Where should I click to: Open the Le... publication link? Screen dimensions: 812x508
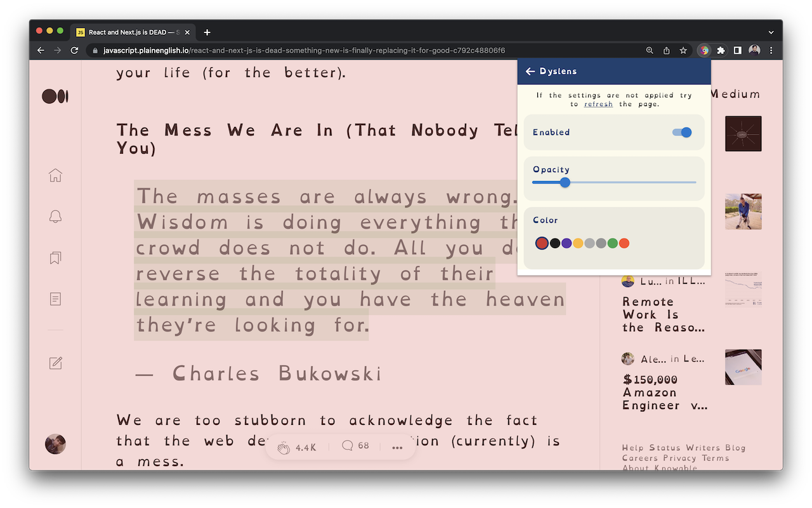click(694, 359)
